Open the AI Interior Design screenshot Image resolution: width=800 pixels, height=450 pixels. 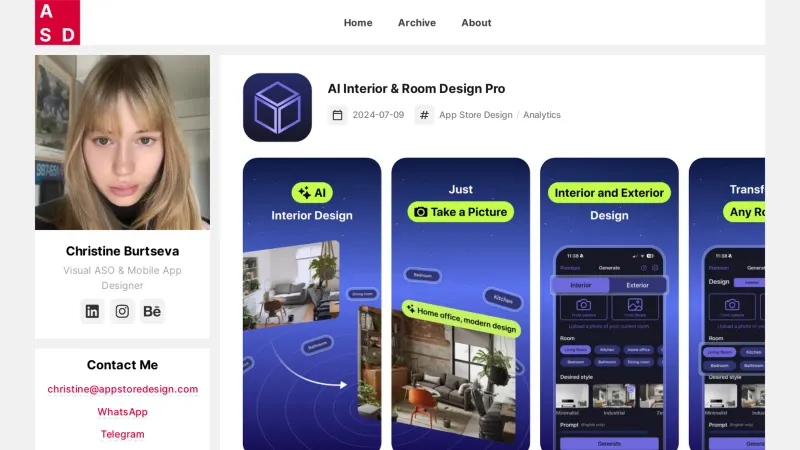312,304
